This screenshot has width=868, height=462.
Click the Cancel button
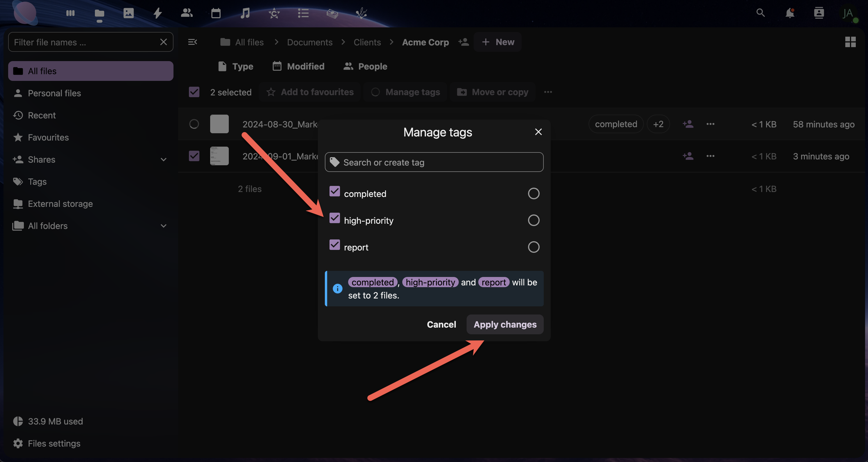coord(441,324)
